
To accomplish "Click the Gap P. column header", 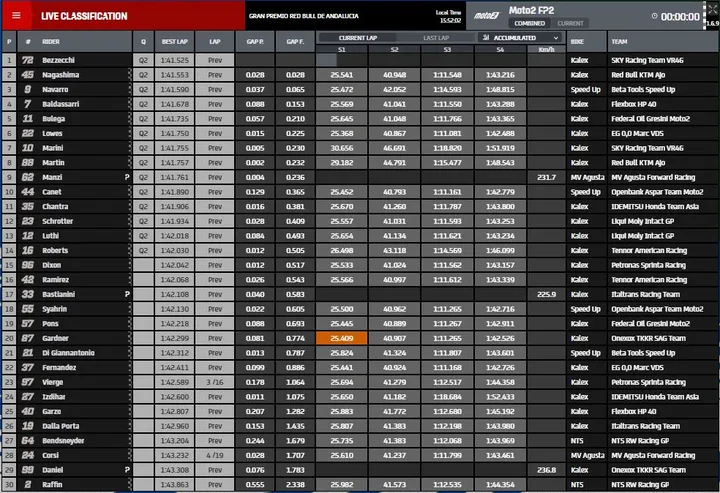I will 255,41.
